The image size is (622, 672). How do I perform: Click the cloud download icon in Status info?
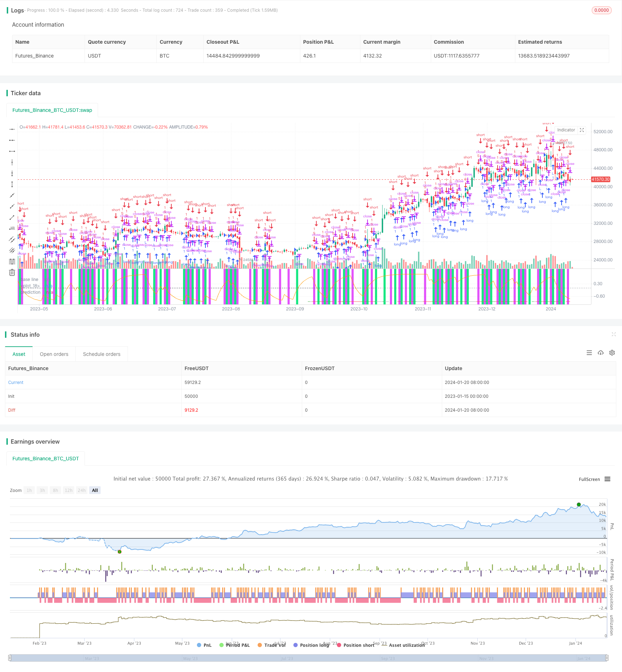(601, 353)
